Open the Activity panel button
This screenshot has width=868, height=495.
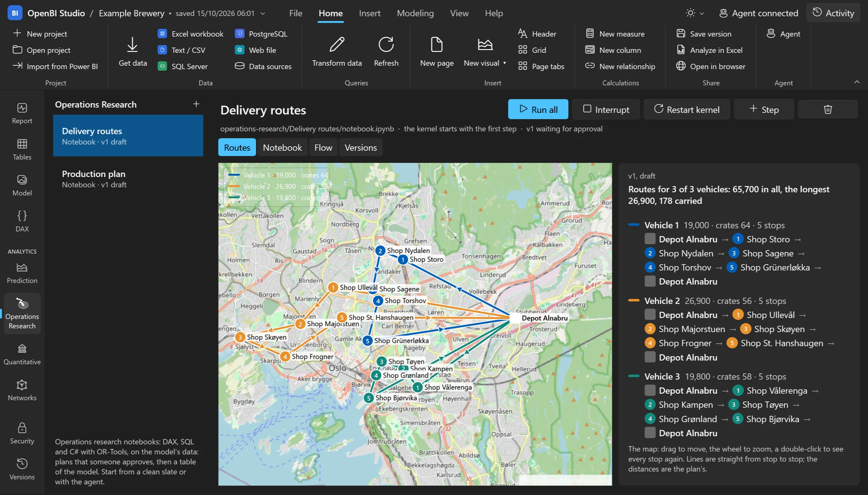click(x=833, y=13)
